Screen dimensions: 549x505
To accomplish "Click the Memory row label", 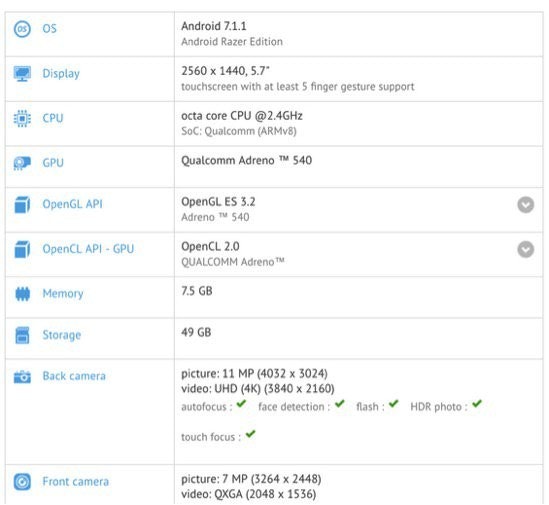I will tap(63, 293).
